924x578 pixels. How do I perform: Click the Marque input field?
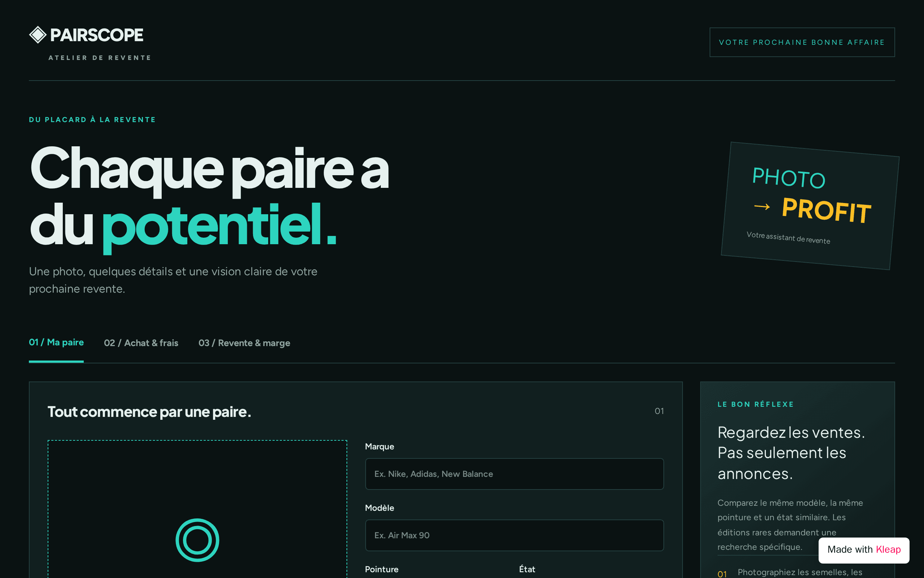(514, 474)
